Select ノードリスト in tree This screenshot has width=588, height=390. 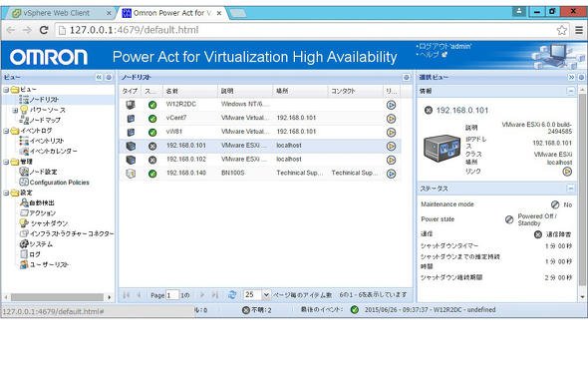click(x=44, y=100)
